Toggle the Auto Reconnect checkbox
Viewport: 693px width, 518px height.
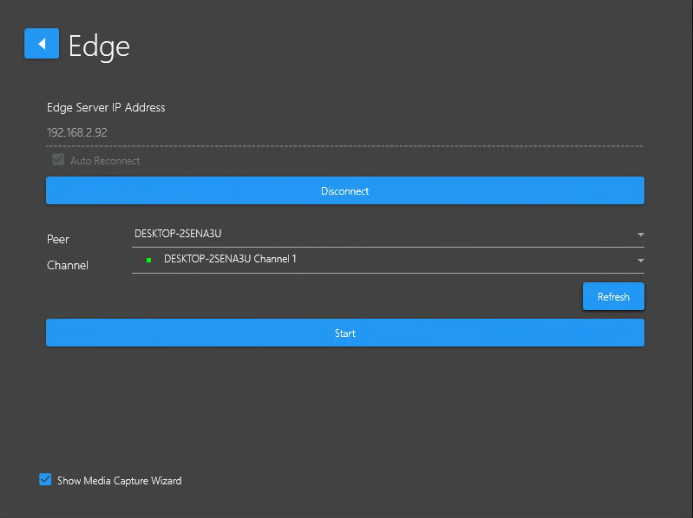(x=59, y=160)
